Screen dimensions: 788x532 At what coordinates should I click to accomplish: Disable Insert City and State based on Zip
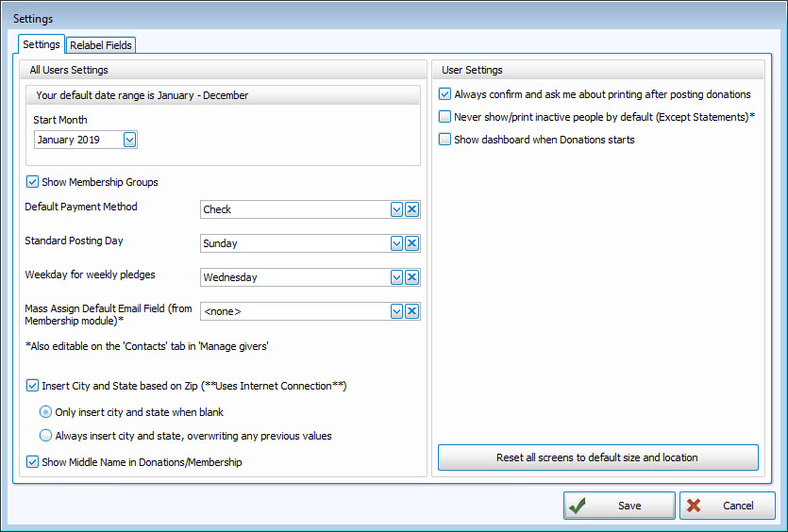point(32,386)
